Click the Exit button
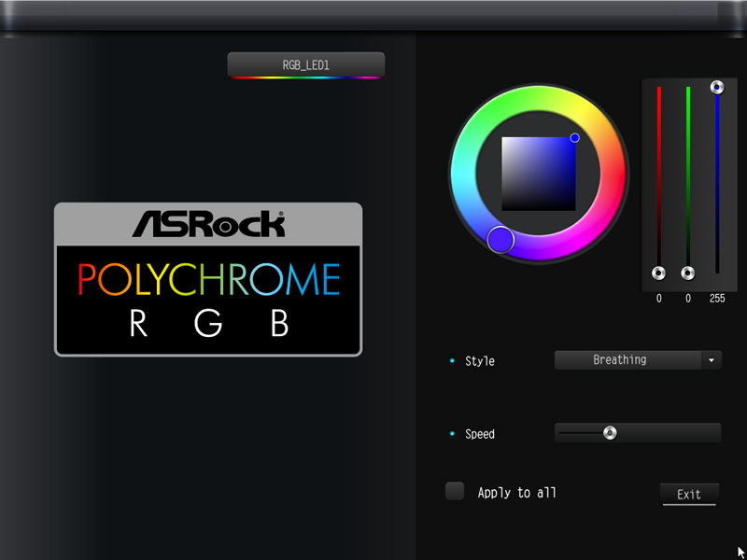This screenshot has height=560, width=747. [x=689, y=495]
